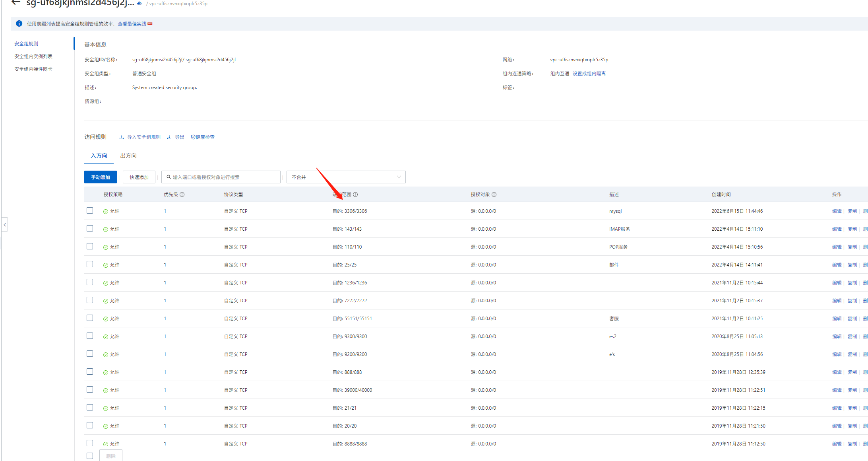Click the 快速添加 button
This screenshot has height=461, width=868.
[139, 177]
